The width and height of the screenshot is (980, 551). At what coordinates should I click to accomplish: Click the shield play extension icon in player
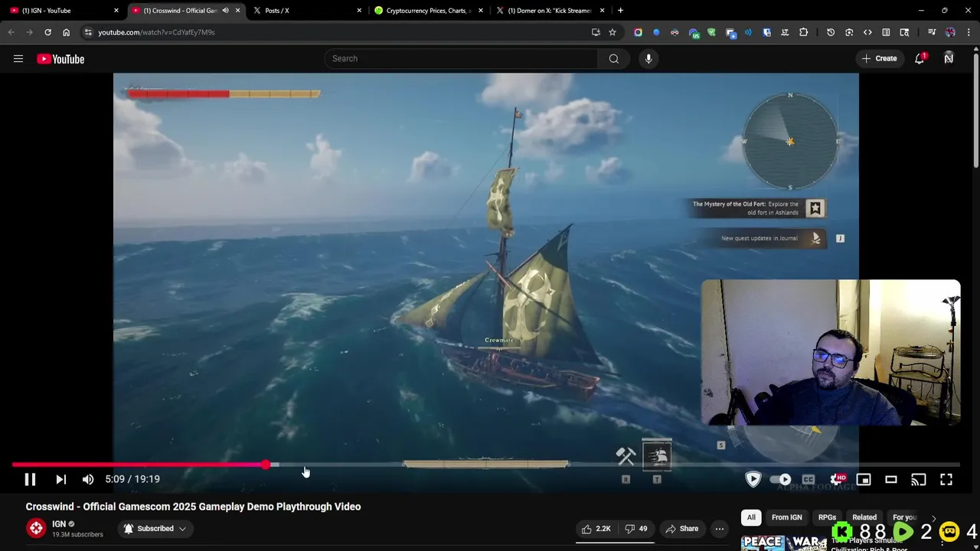tap(753, 479)
